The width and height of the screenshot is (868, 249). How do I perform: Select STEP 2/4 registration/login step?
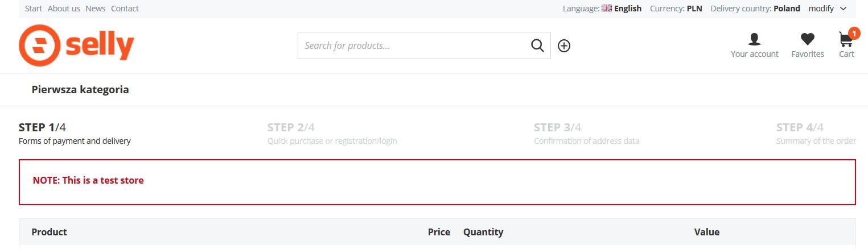[332, 133]
